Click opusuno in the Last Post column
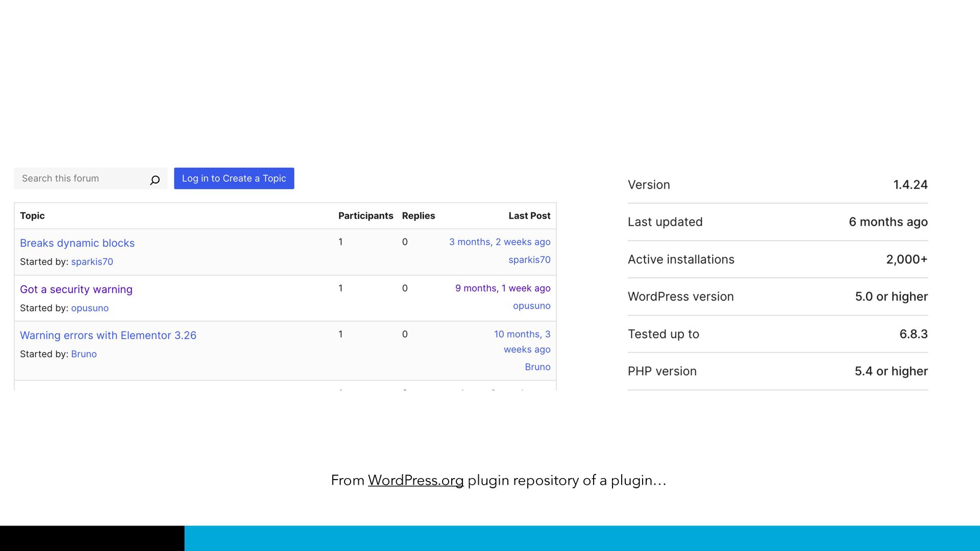980x551 pixels. click(x=531, y=306)
